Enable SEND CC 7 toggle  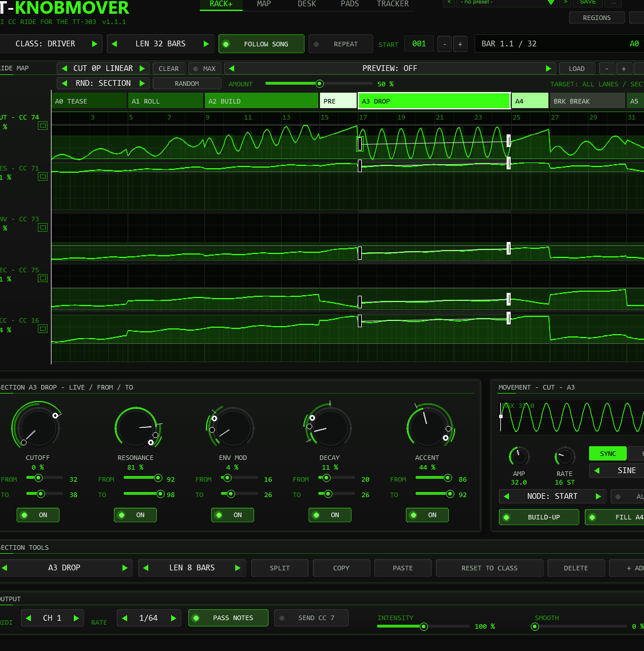pyautogui.click(x=311, y=618)
